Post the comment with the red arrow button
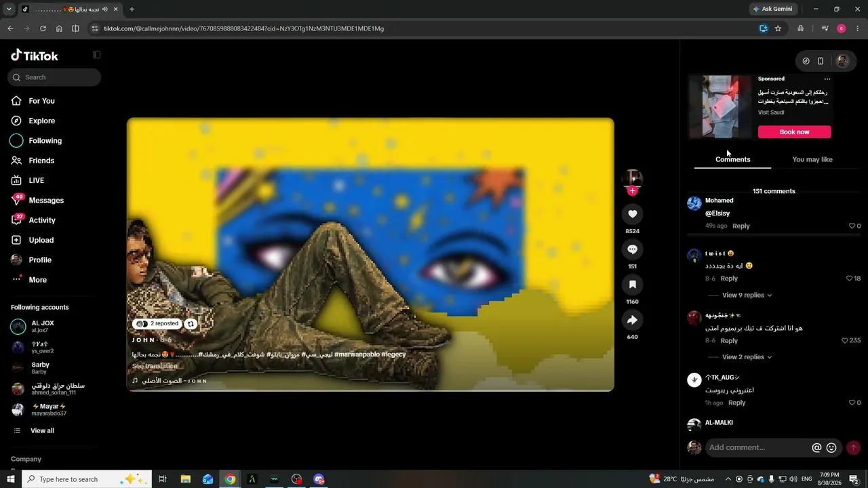This screenshot has width=868, height=488. point(853,447)
